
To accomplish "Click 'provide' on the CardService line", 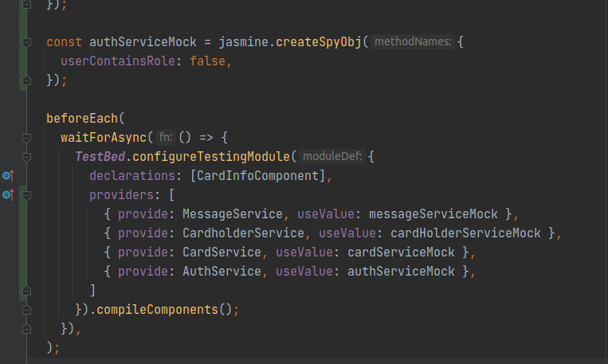I will tap(143, 252).
